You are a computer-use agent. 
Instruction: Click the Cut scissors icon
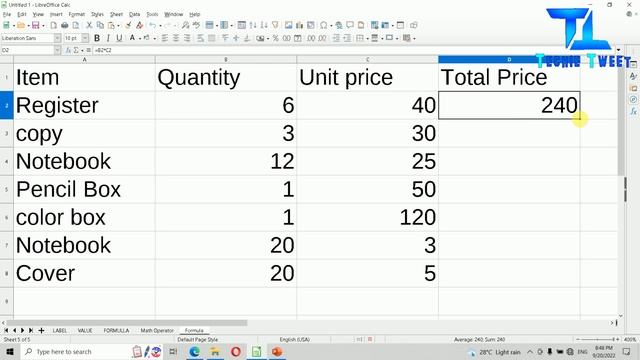tap(89, 25)
